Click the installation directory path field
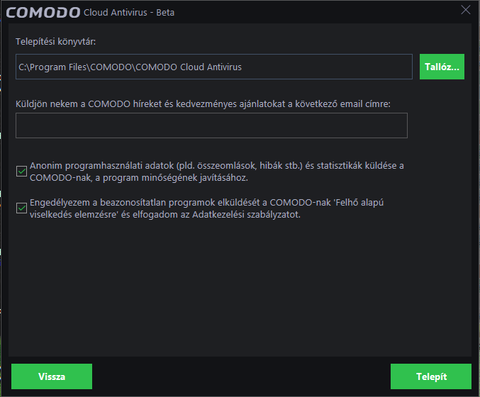The height and width of the screenshot is (397, 480). click(x=214, y=67)
